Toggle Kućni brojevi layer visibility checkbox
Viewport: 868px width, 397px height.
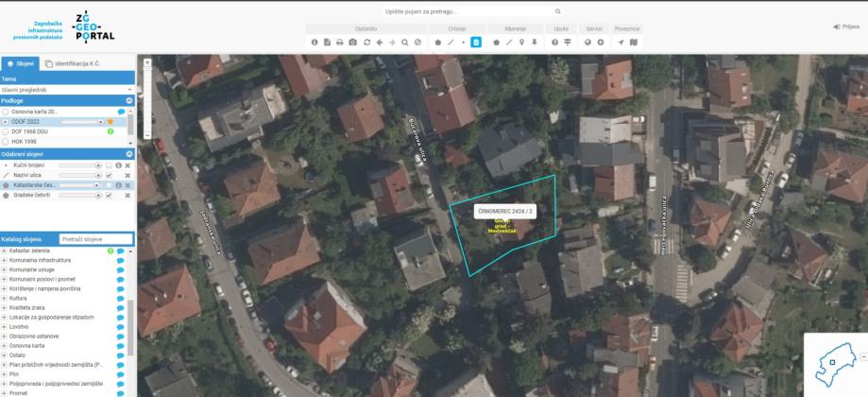click(109, 165)
